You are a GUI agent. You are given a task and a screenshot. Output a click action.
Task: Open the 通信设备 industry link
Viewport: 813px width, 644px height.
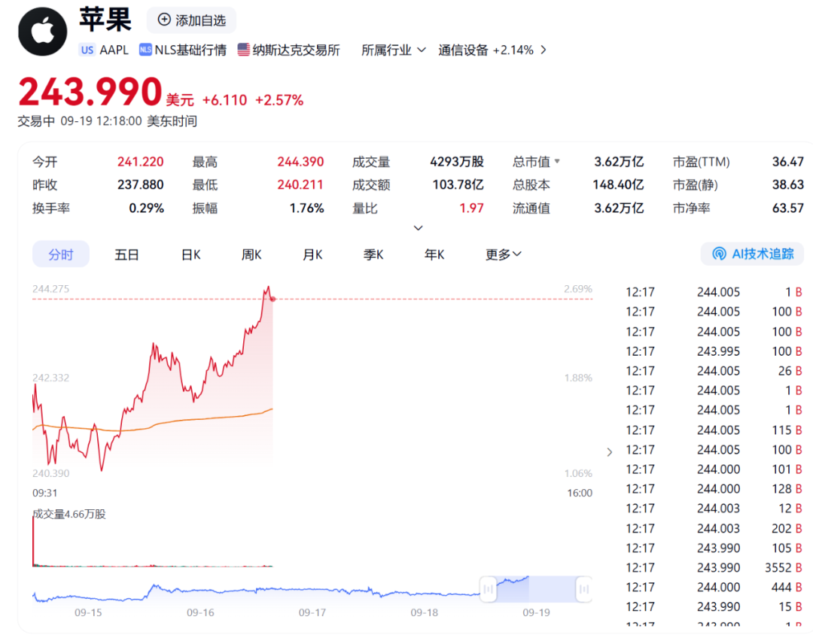coord(464,50)
